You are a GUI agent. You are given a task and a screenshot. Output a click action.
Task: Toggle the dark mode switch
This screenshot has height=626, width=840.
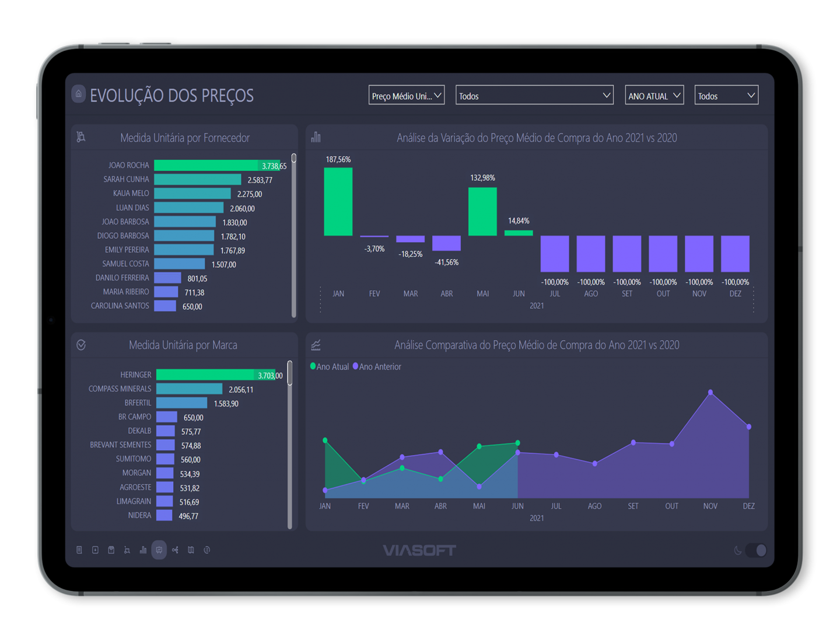(756, 550)
